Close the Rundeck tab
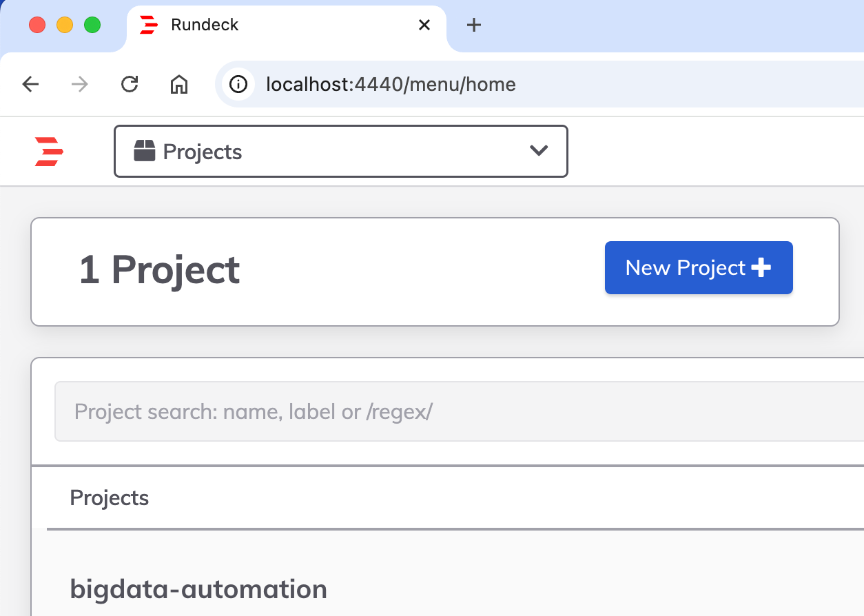Screen dimensions: 864x616 pos(424,25)
